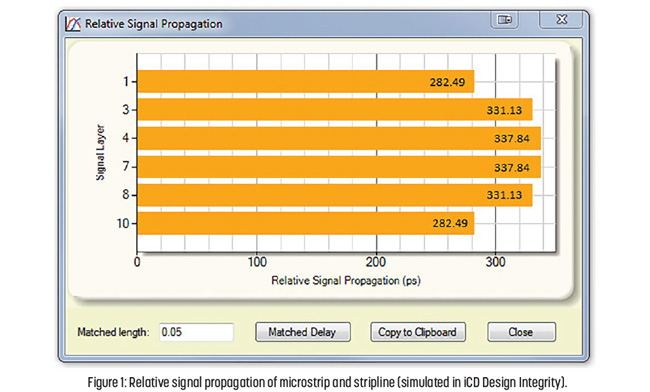Focus the Matched length input field
Screen dimensions: 650x392
pyautogui.click(x=196, y=332)
